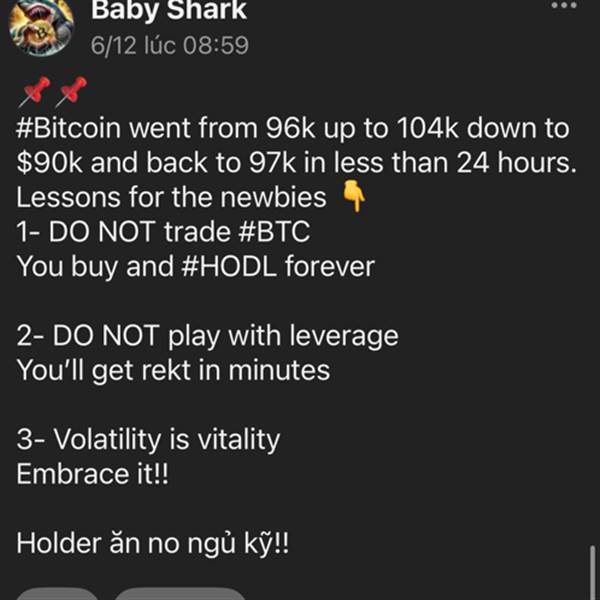This screenshot has height=600, width=600.
Task: Open the three-dot post options menu
Action: (x=564, y=5)
